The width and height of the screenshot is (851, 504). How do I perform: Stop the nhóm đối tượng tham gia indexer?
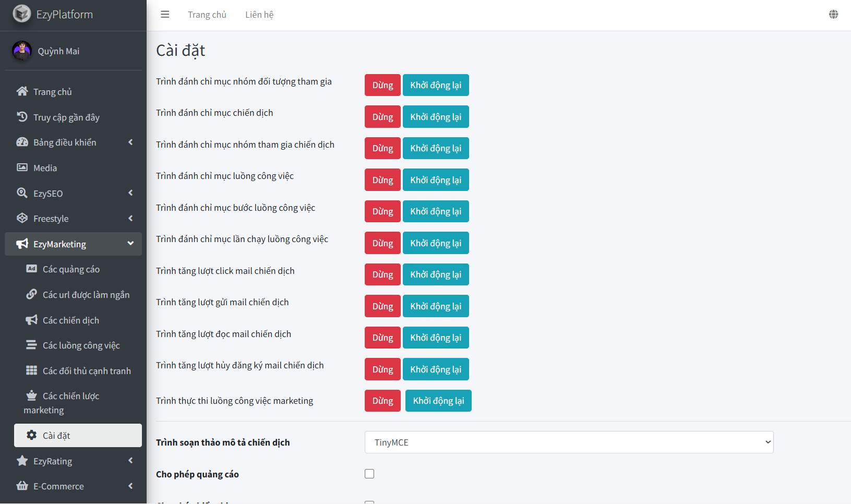(x=382, y=85)
